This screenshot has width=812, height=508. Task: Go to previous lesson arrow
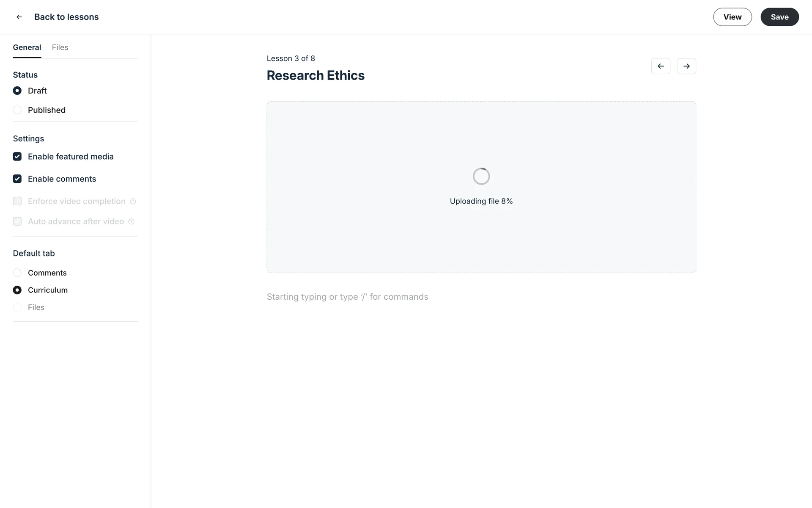[x=661, y=66]
